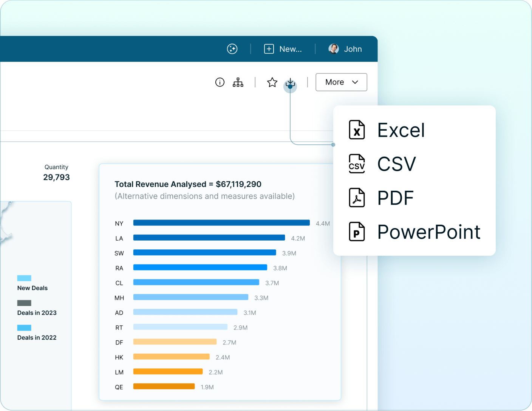Expand the More dropdown
532x411 pixels.
[341, 82]
